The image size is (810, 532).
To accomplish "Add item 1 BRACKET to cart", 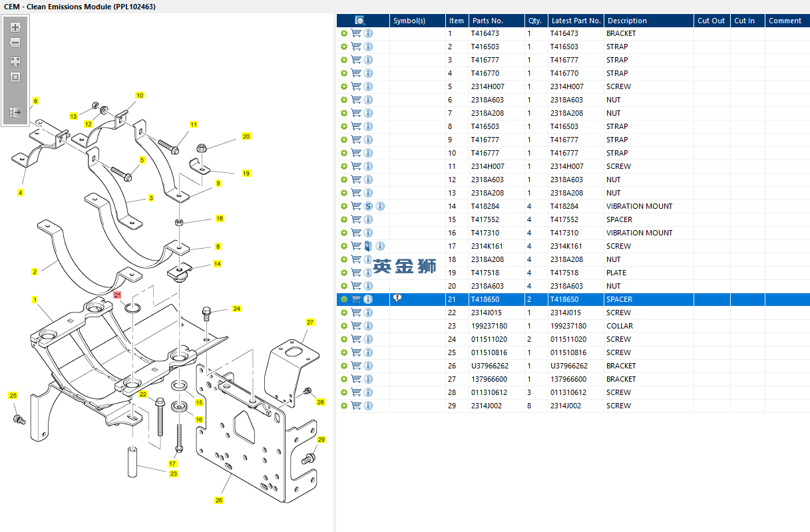I will (x=356, y=33).
